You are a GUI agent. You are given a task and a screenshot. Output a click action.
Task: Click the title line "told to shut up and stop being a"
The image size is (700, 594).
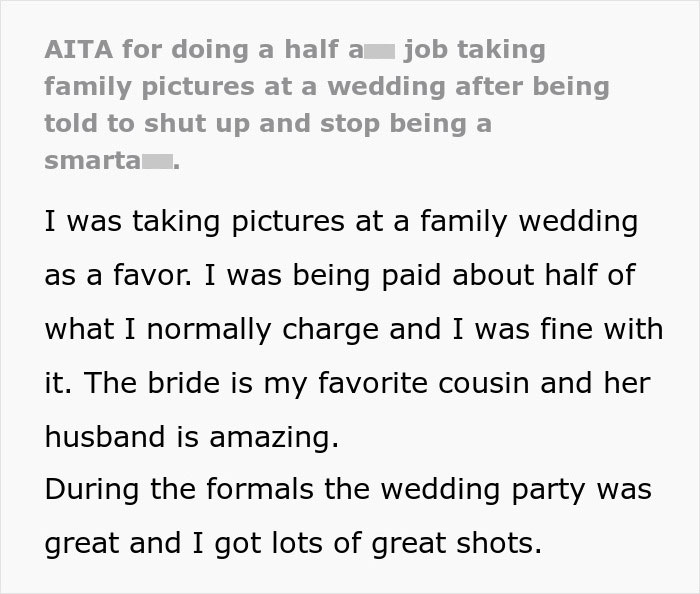[268, 124]
